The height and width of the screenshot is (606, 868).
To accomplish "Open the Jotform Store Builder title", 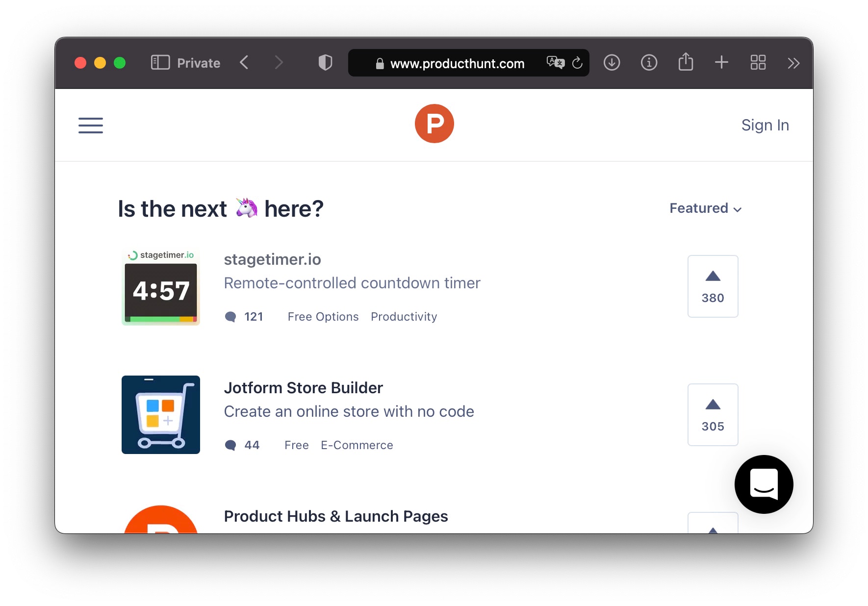I will [304, 388].
